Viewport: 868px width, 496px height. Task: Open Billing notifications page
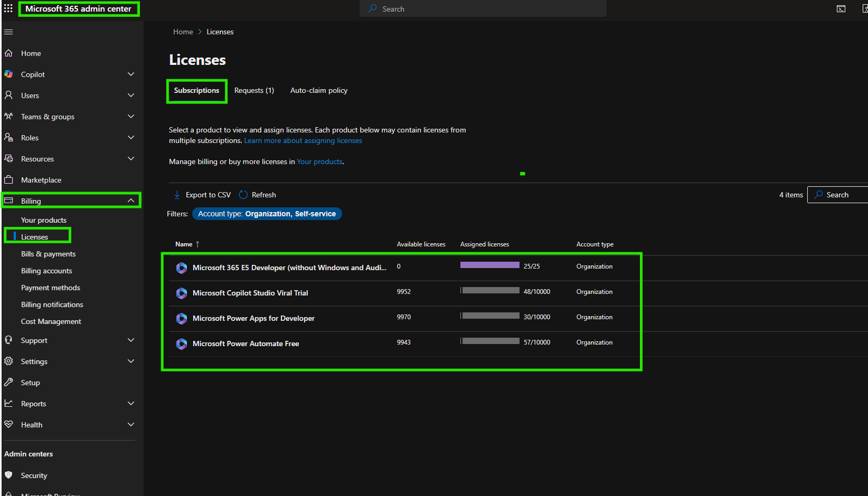coord(52,304)
